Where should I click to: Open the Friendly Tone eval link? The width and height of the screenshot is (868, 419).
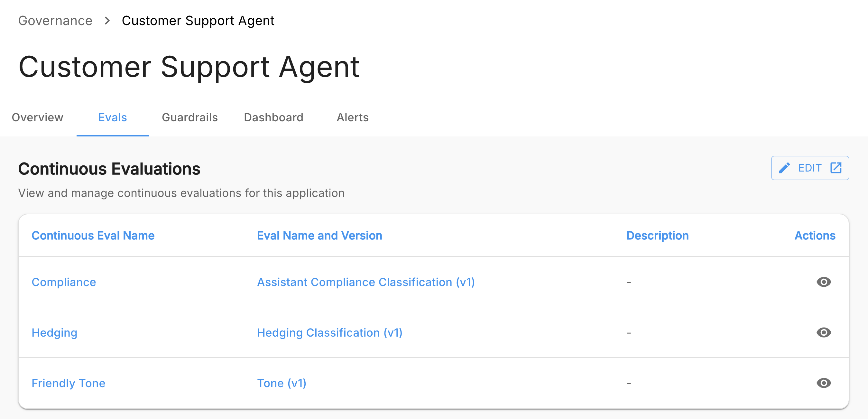69,383
